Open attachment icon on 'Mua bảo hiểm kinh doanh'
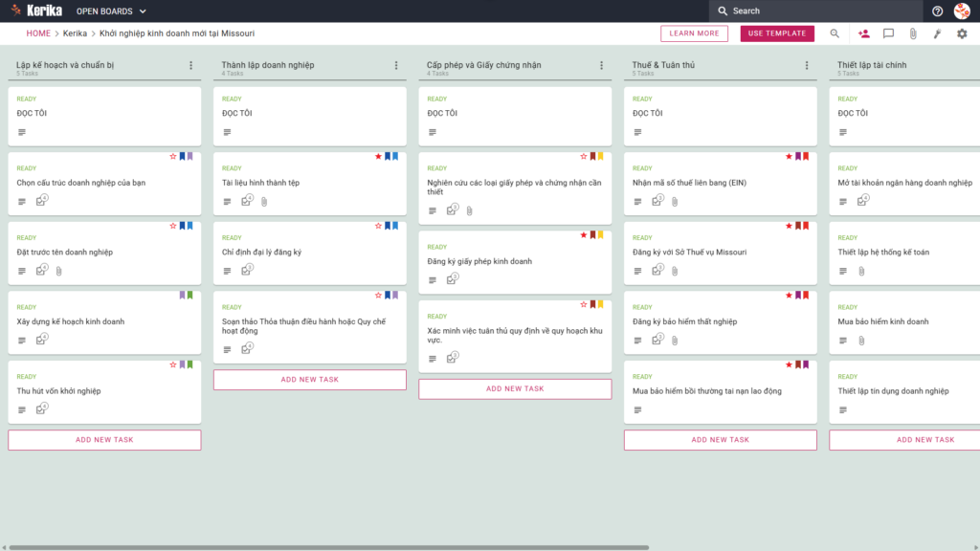980x551 pixels. (x=861, y=341)
